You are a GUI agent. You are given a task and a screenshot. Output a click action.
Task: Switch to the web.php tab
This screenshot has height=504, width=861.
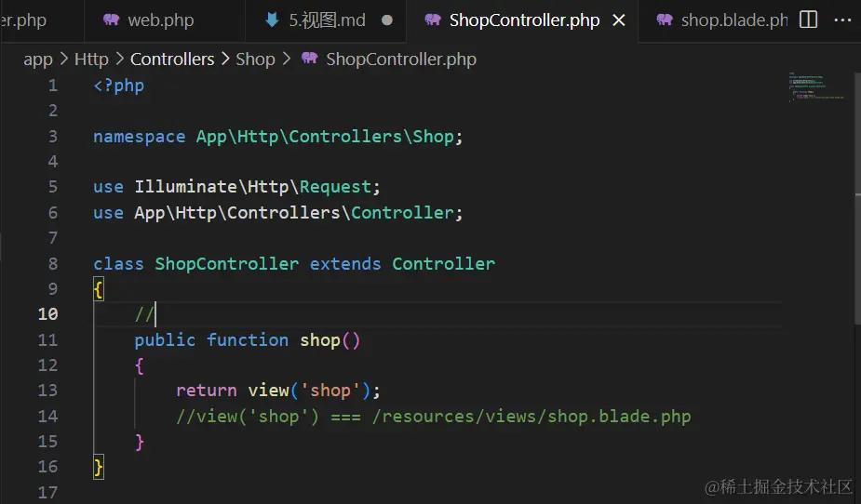[x=160, y=20]
